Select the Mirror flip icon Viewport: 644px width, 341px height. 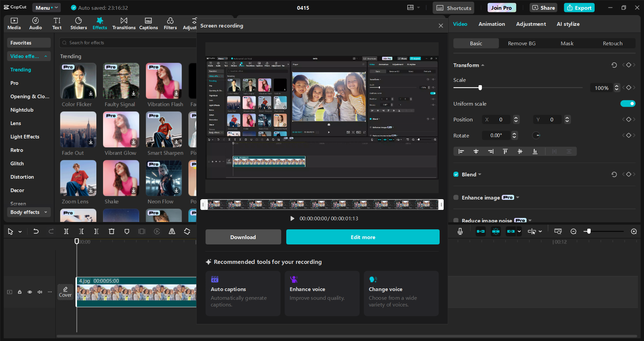(171, 231)
